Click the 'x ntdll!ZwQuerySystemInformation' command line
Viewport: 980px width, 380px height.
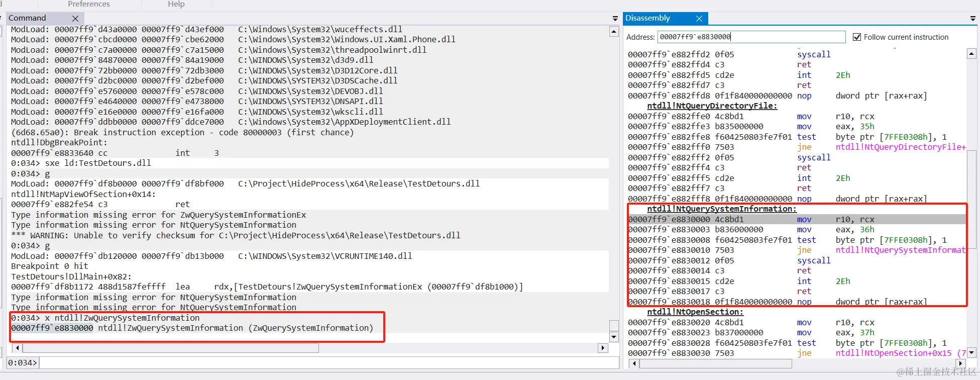(x=105, y=318)
